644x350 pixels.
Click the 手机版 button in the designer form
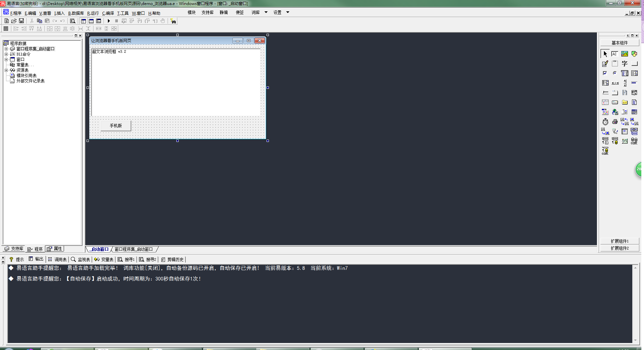[x=116, y=126]
